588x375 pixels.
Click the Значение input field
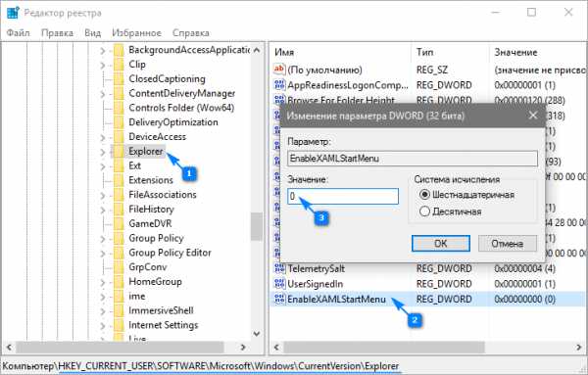coord(343,196)
